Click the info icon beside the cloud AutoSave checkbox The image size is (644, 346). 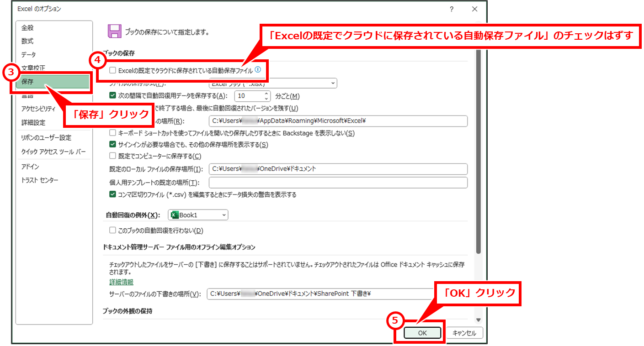(258, 70)
